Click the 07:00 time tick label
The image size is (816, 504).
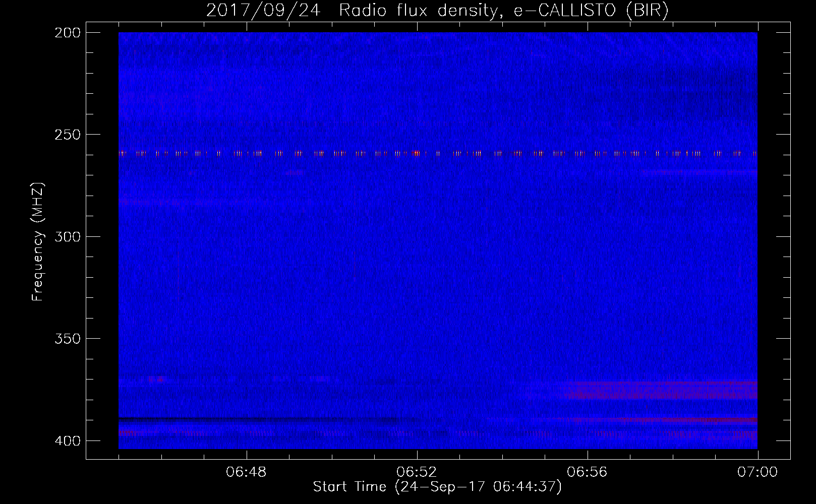757,472
